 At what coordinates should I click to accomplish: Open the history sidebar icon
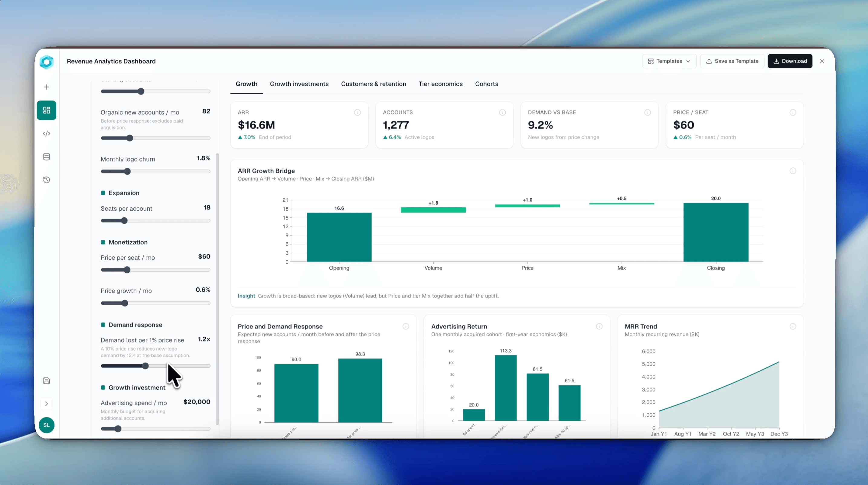click(x=47, y=180)
